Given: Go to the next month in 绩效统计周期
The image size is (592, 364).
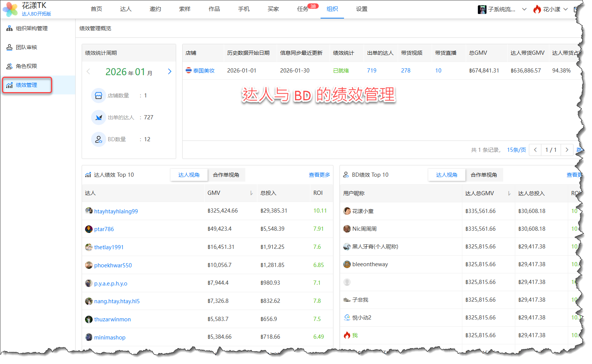Looking at the screenshot, I should click(169, 71).
